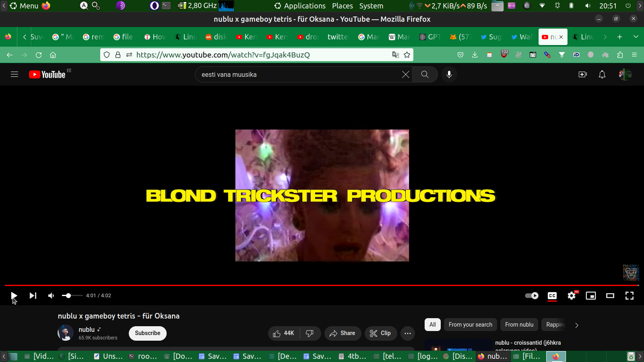
Task: Open the System menu
Action: click(371, 6)
